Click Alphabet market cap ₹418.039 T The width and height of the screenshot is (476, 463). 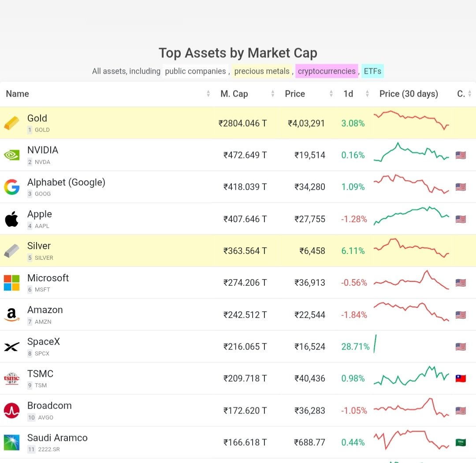pyautogui.click(x=245, y=187)
